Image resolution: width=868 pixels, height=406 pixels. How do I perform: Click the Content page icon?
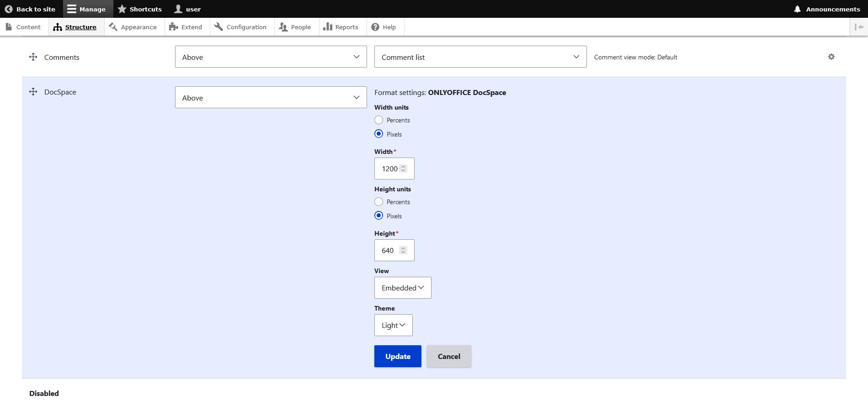point(9,27)
